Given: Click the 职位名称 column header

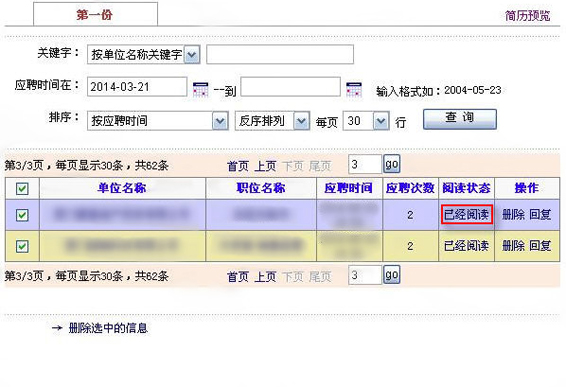Looking at the screenshot, I should (261, 188).
